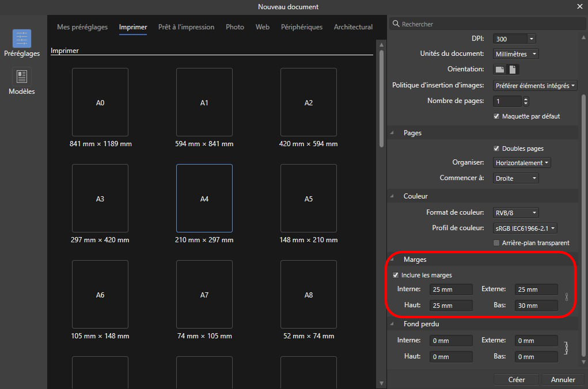The image size is (588, 389).
Task: Switch to the Périphériques tab
Action: [x=302, y=27]
